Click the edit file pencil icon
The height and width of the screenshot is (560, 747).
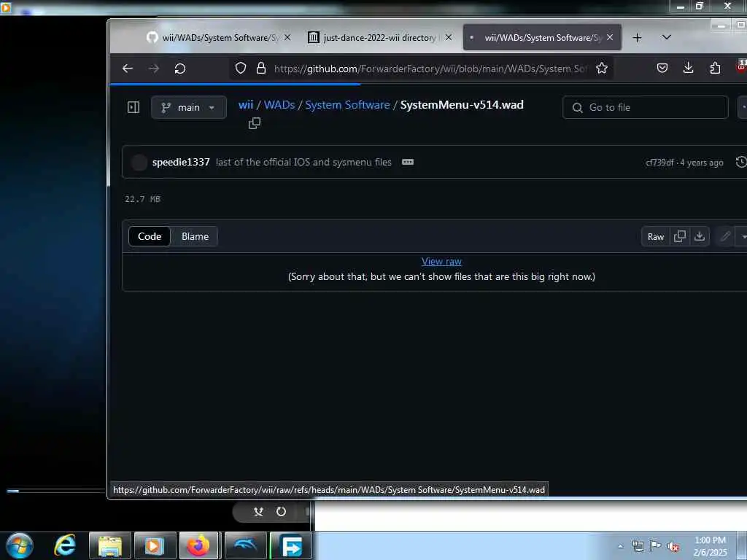(x=725, y=236)
